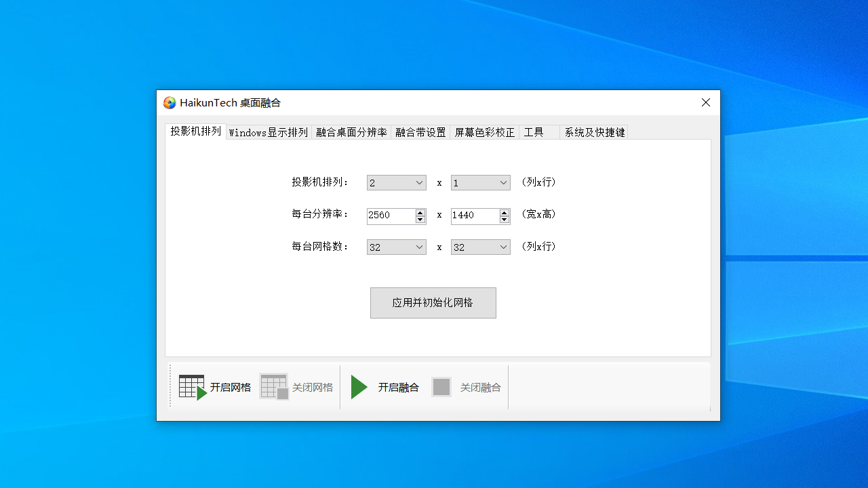Click the 关闭网格 label
Viewport: 868px width, 488px height.
pyautogui.click(x=313, y=388)
